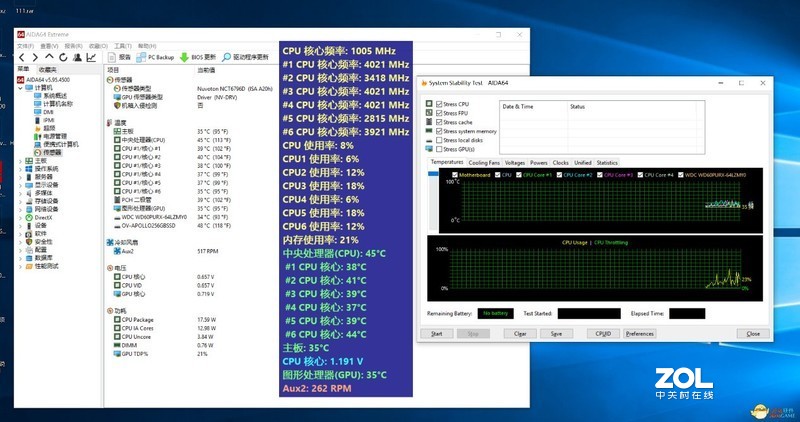
Task: Select the 计算机名称 tree item
Action: tap(54, 104)
